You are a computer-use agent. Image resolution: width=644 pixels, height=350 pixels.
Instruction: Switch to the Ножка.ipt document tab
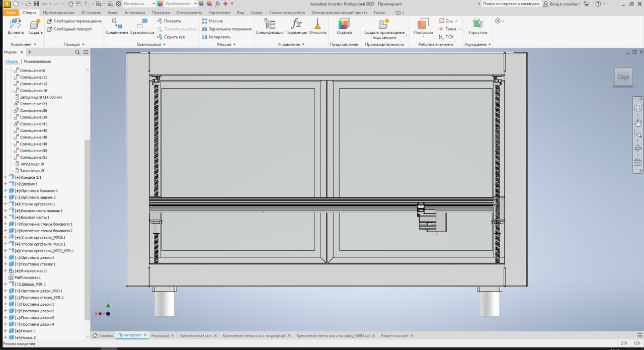pos(160,335)
